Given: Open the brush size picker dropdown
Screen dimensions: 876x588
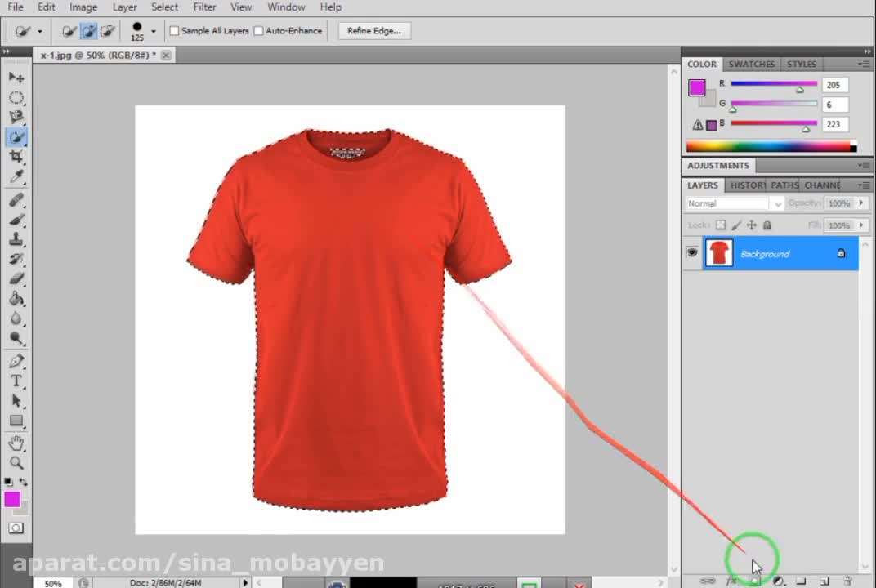Looking at the screenshot, I should click(x=153, y=32).
